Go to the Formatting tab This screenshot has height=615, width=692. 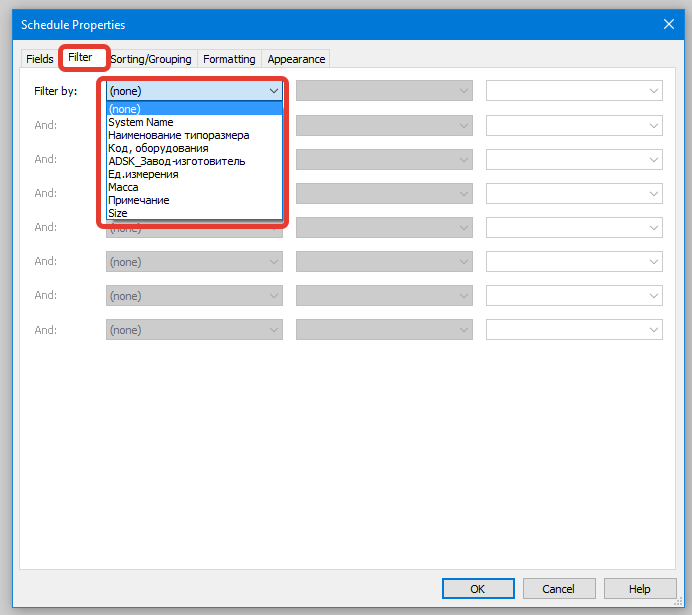[229, 59]
